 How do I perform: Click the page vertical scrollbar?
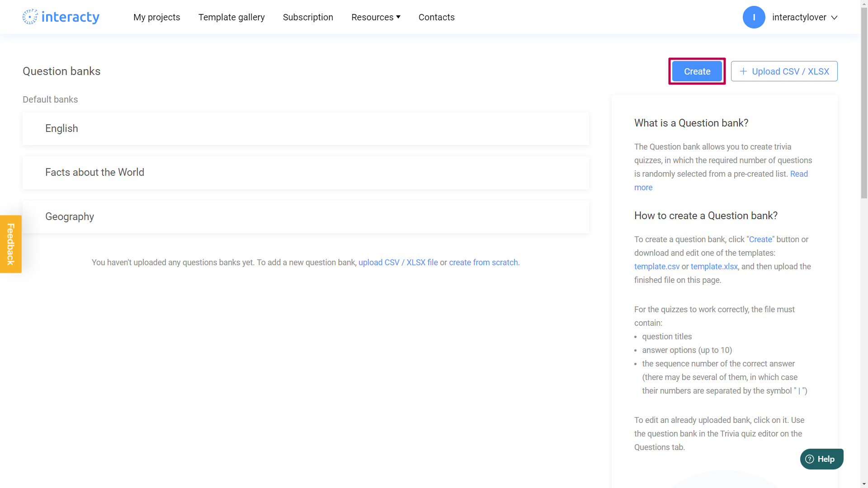[x=864, y=104]
